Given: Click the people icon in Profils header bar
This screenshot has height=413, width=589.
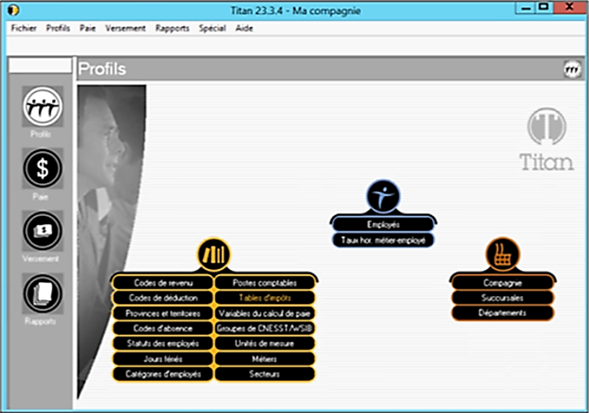Looking at the screenshot, I should pyautogui.click(x=572, y=70).
